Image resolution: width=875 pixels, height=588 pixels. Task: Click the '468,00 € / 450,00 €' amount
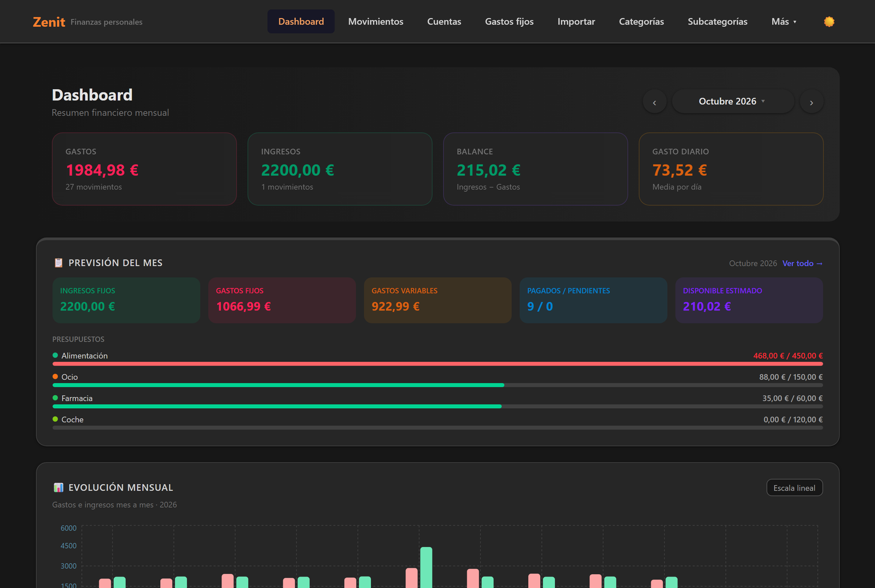pos(788,356)
